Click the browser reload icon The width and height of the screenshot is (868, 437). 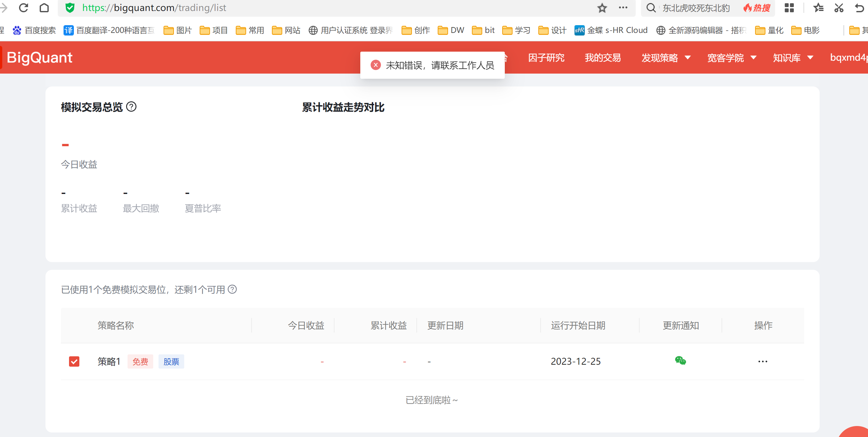24,7
